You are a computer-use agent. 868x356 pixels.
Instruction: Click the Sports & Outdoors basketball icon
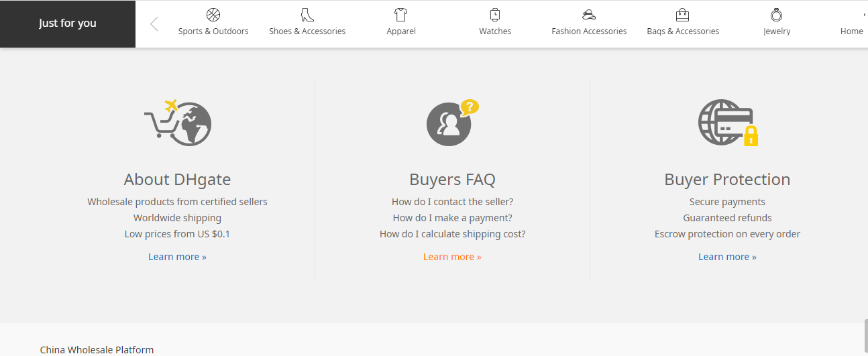coord(213,15)
